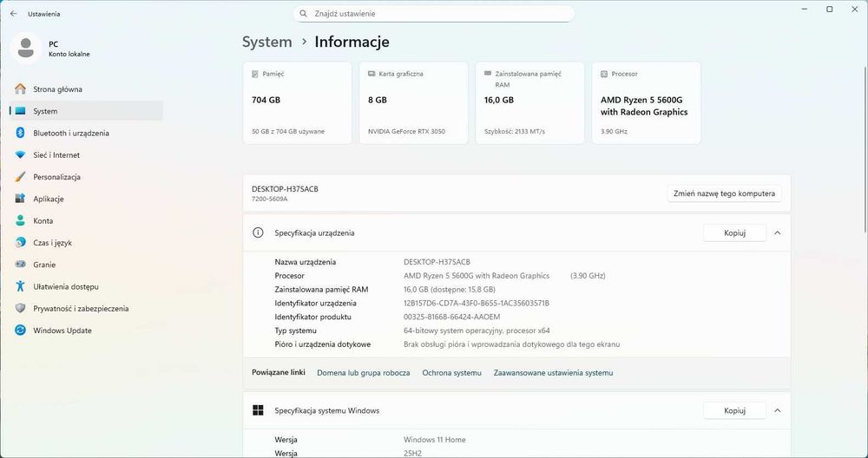Click the Pamięć storage card icon
The image size is (868, 458).
(x=255, y=74)
